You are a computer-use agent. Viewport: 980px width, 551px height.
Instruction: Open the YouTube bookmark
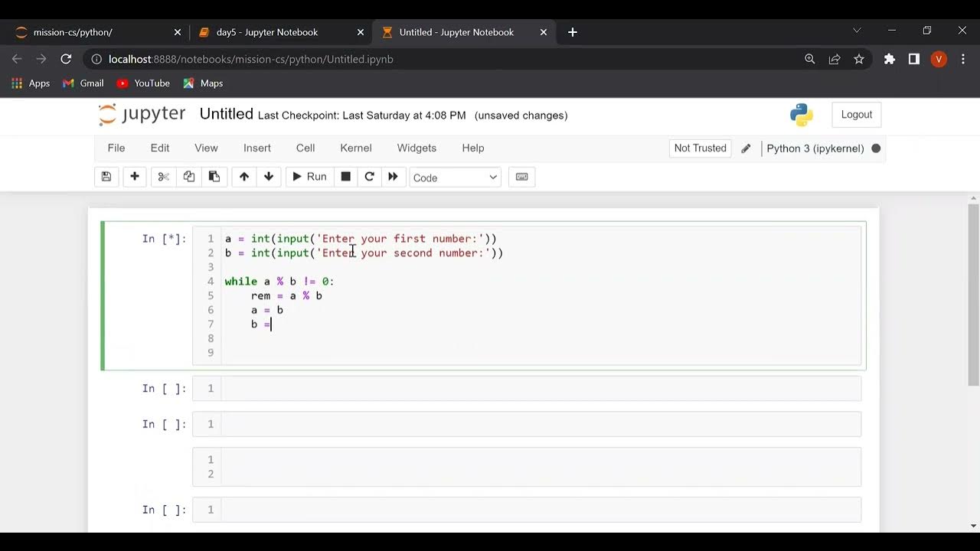[x=143, y=83]
